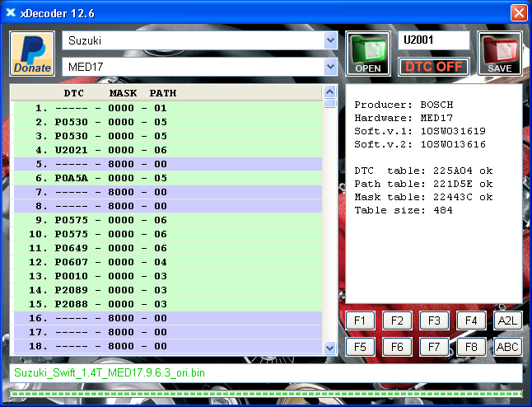
Task: Click the Path table 221D5E line
Action: (x=423, y=184)
